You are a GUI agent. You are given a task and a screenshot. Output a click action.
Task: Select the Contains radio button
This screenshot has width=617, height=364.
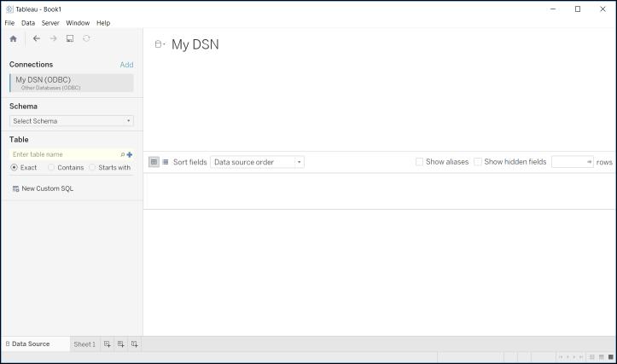51,167
